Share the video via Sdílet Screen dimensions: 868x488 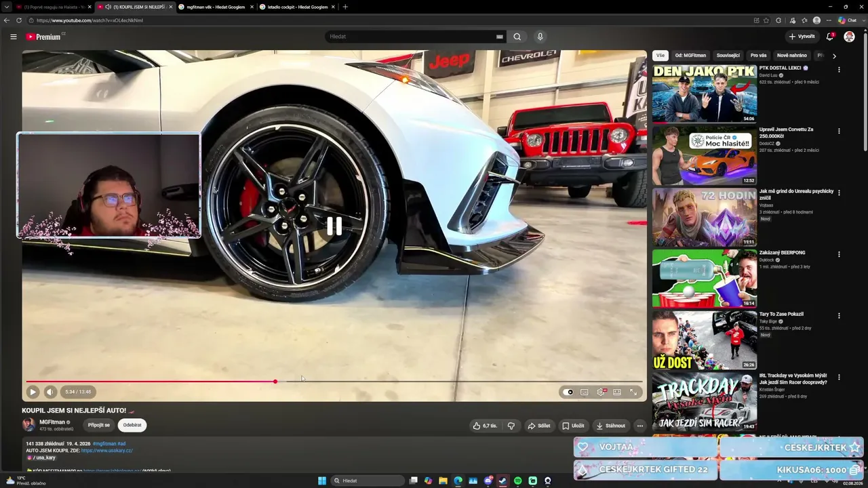click(x=539, y=426)
